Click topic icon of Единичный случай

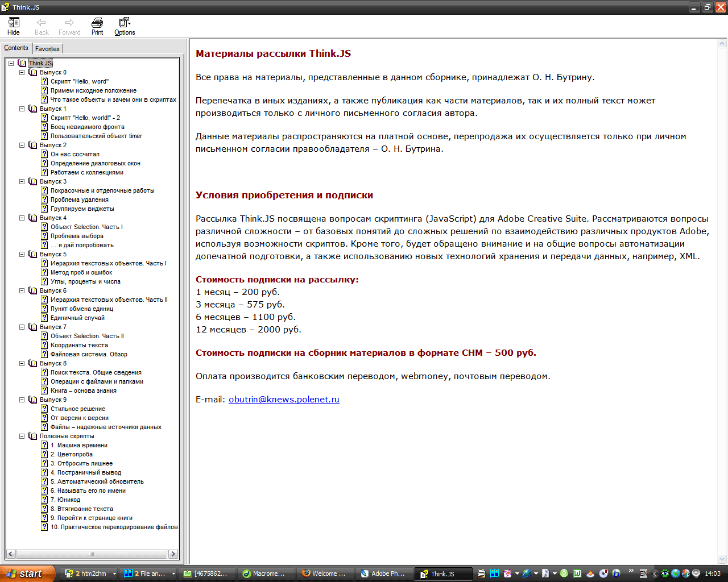(x=44, y=318)
